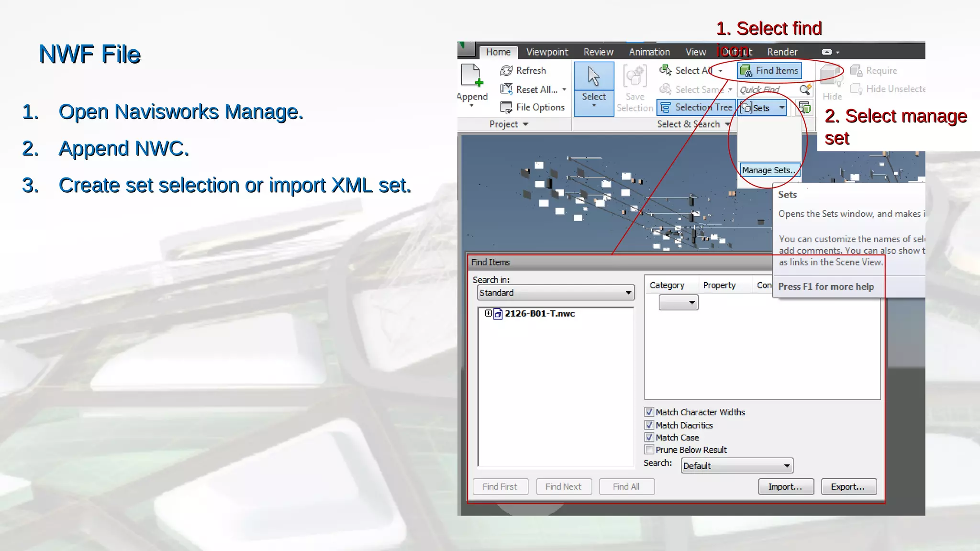Open the Animation ribbon tab
Screen dimensions: 980x551
[649, 52]
